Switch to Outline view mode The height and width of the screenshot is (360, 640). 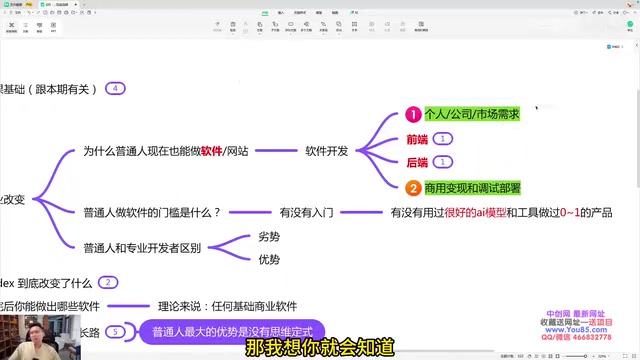click(25, 27)
